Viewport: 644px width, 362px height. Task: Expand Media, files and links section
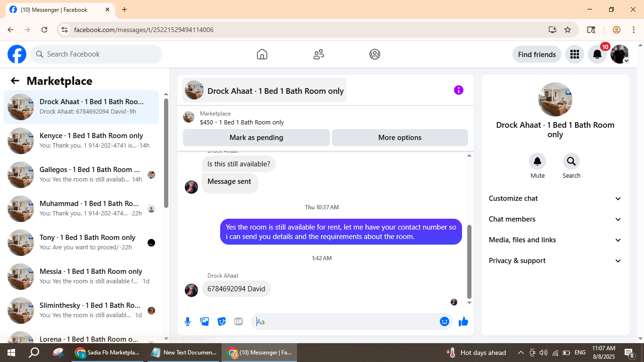tap(555, 240)
